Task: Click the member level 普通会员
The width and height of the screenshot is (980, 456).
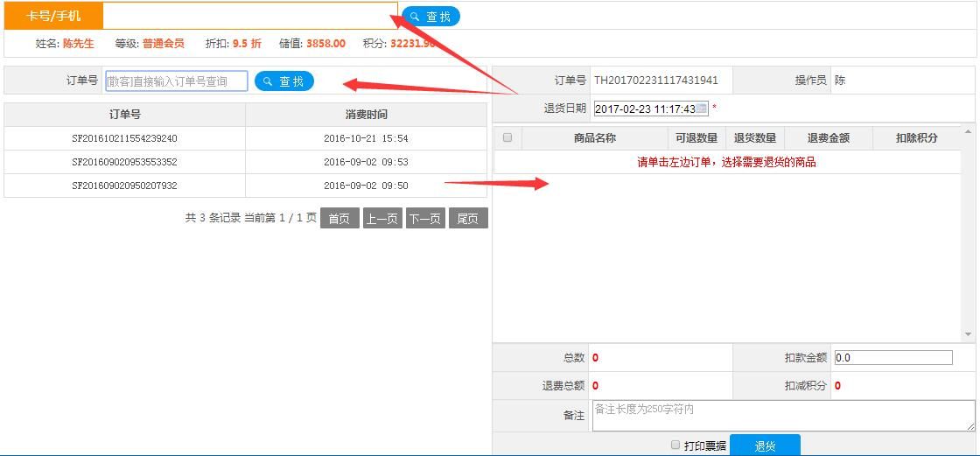Action: pyautogui.click(x=163, y=44)
